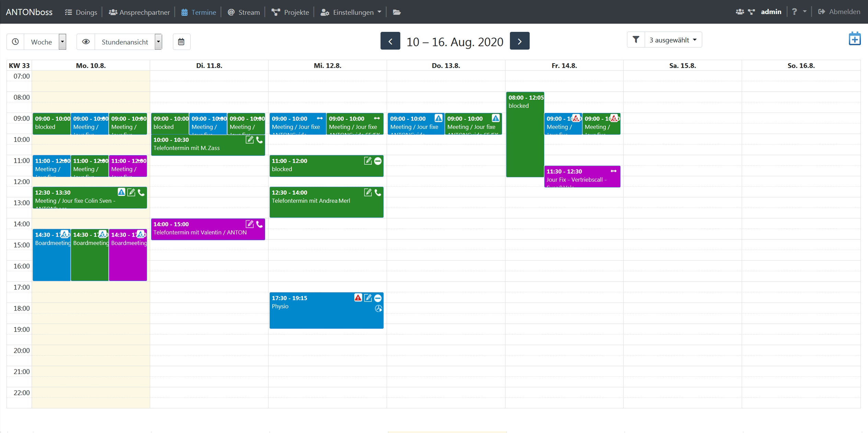The image size is (868, 433).
Task: Go to the next week
Action: pyautogui.click(x=519, y=41)
